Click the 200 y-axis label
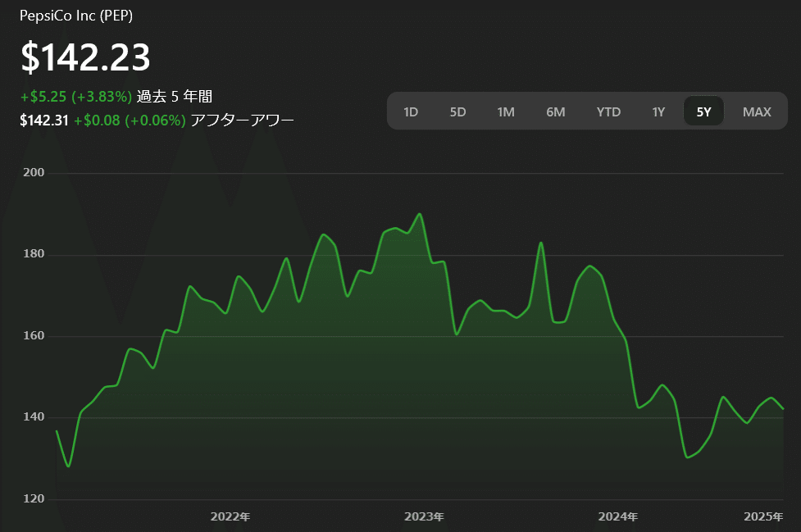This screenshot has height=532, width=801. click(x=34, y=173)
